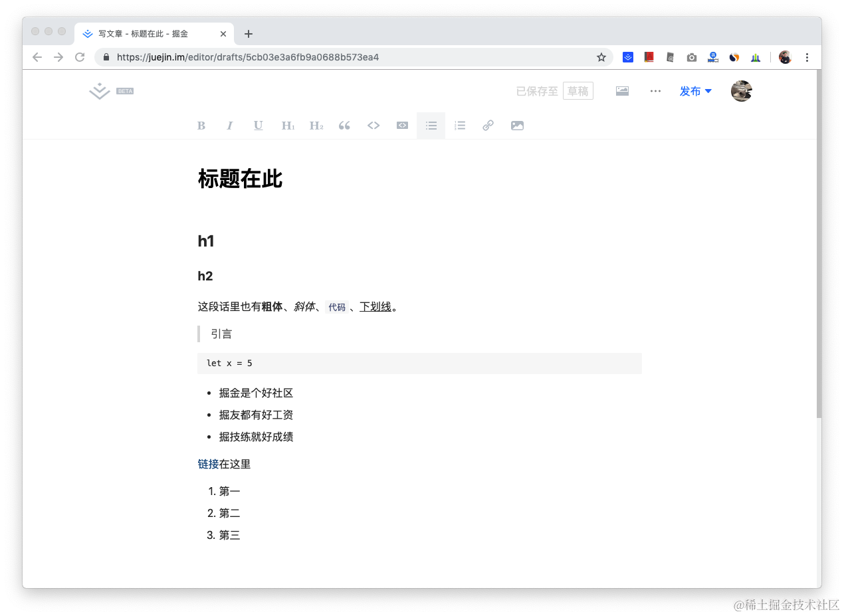
Task: Apply the H1 heading format
Action: click(x=288, y=125)
